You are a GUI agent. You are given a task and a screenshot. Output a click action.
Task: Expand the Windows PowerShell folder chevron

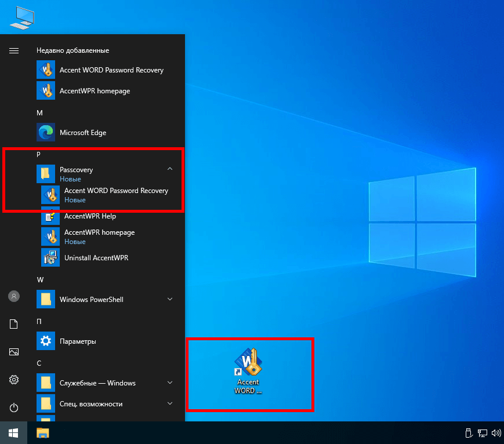coord(170,299)
